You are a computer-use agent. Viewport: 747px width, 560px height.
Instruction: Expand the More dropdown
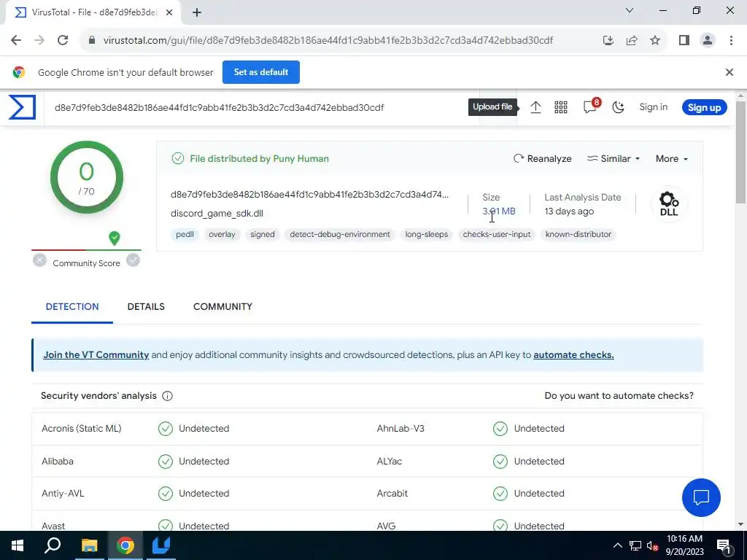tap(671, 158)
